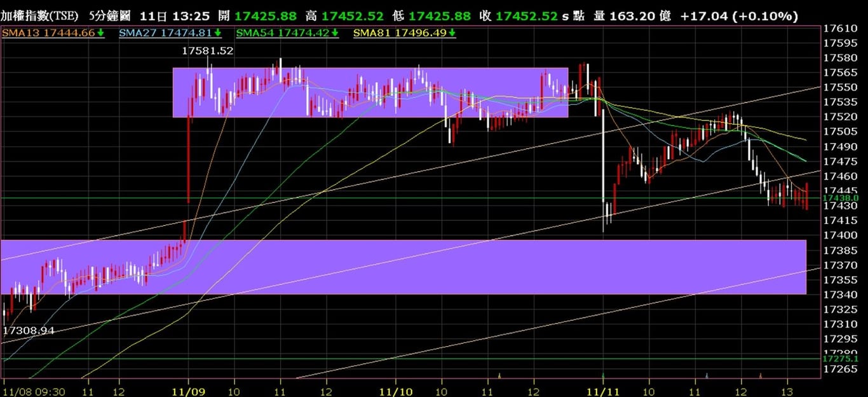The height and width of the screenshot is (397, 868).
Task: Click the 17295 price axis label
Action: [840, 339]
